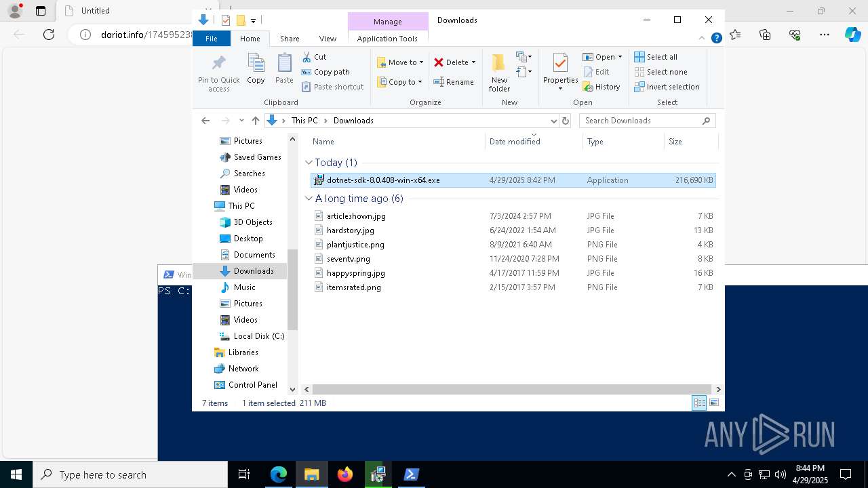Screen dimensions: 868x488
Task: Collapse the Today (1) group
Action: [309, 163]
